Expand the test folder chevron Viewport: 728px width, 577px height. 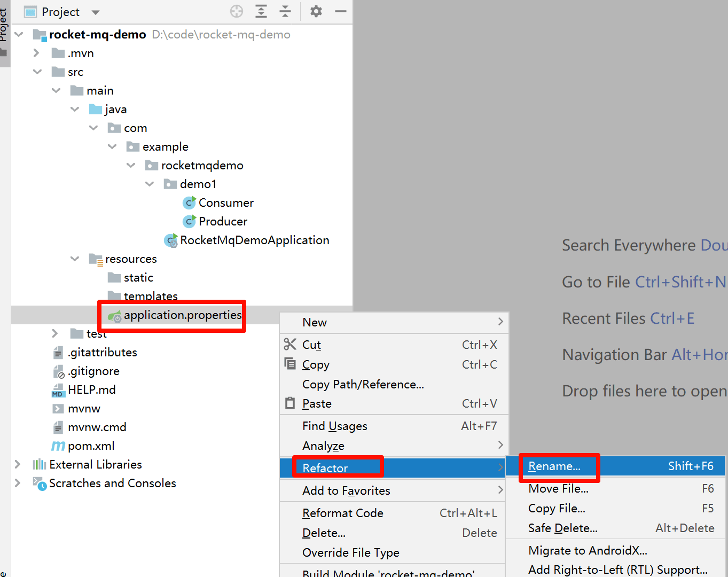click(x=55, y=333)
